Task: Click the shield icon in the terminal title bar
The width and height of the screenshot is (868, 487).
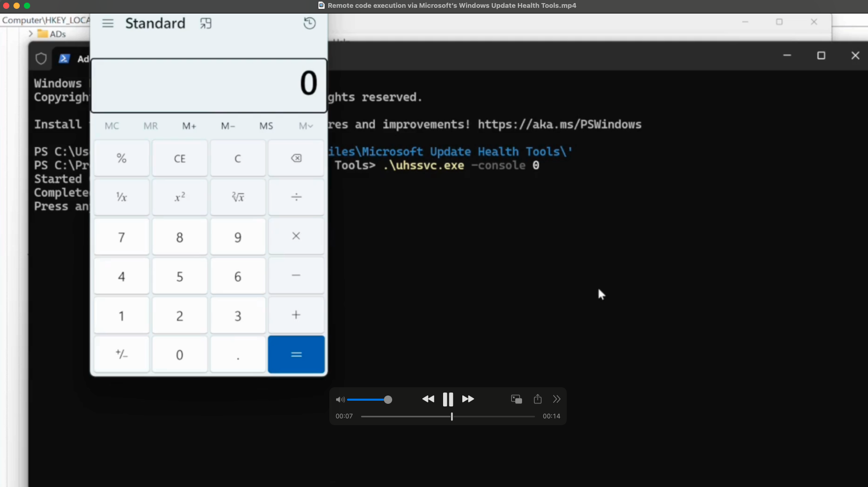Action: point(41,58)
